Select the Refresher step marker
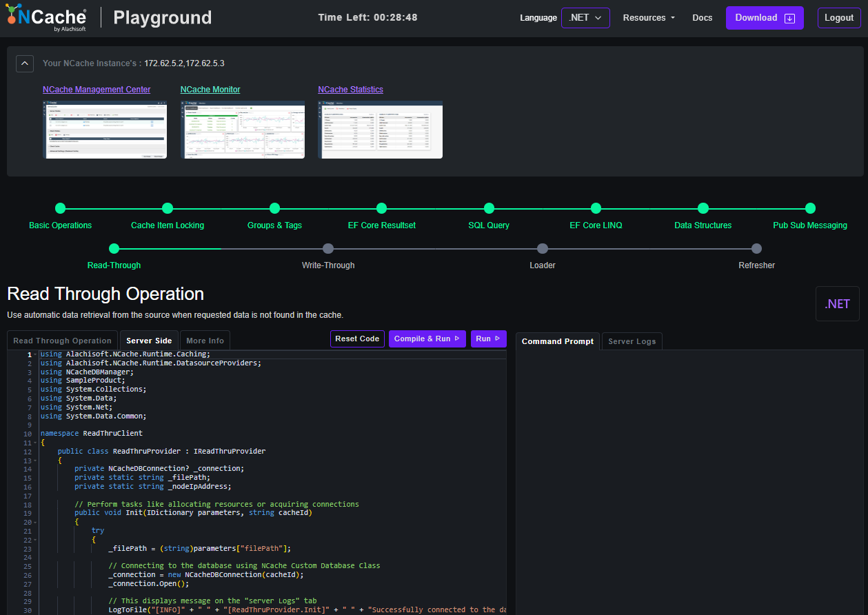This screenshot has width=868, height=615. pyautogui.click(x=756, y=249)
